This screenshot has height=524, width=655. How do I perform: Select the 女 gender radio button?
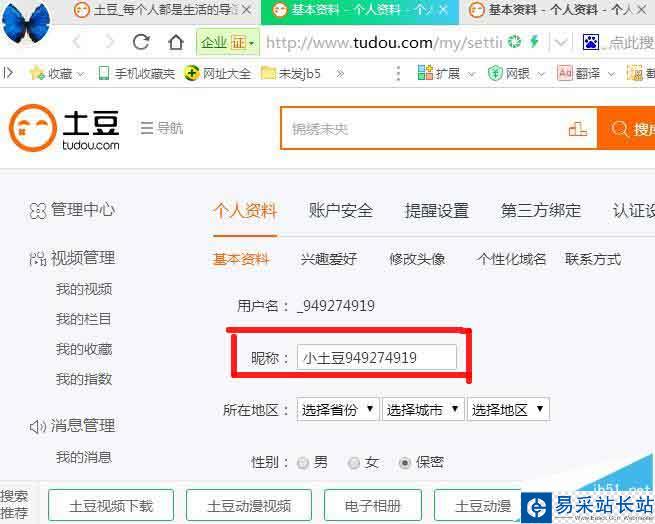(x=354, y=463)
